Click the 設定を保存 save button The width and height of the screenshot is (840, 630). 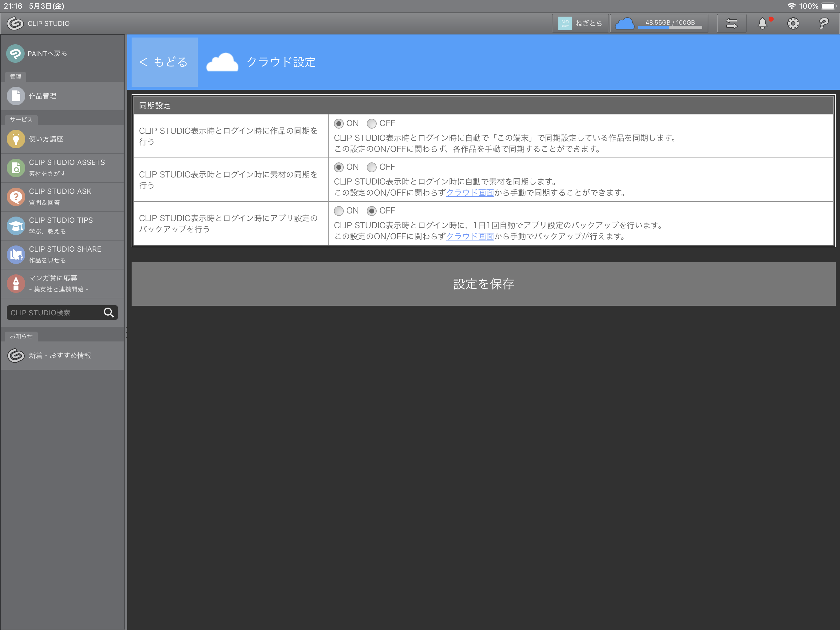pos(483,284)
